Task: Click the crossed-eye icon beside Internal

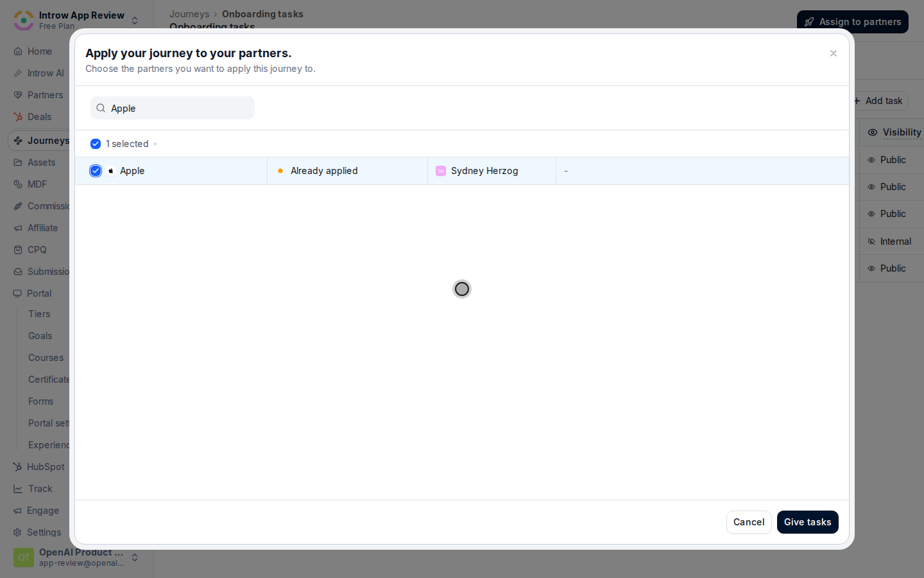Action: pos(871,241)
